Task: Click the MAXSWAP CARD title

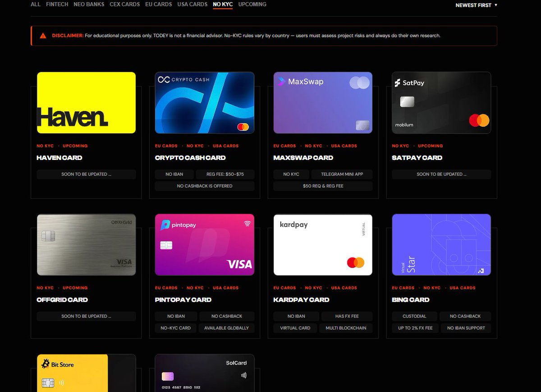Action: pos(303,158)
